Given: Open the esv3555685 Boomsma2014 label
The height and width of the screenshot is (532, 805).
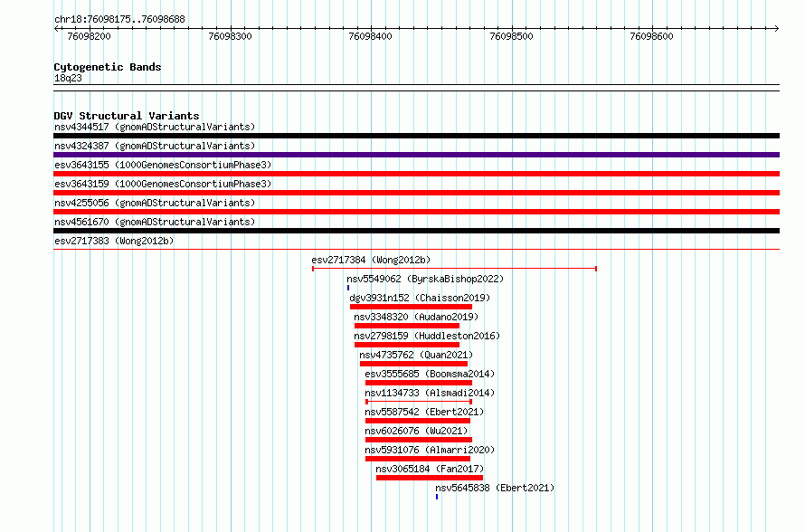Looking at the screenshot, I should coord(430,374).
